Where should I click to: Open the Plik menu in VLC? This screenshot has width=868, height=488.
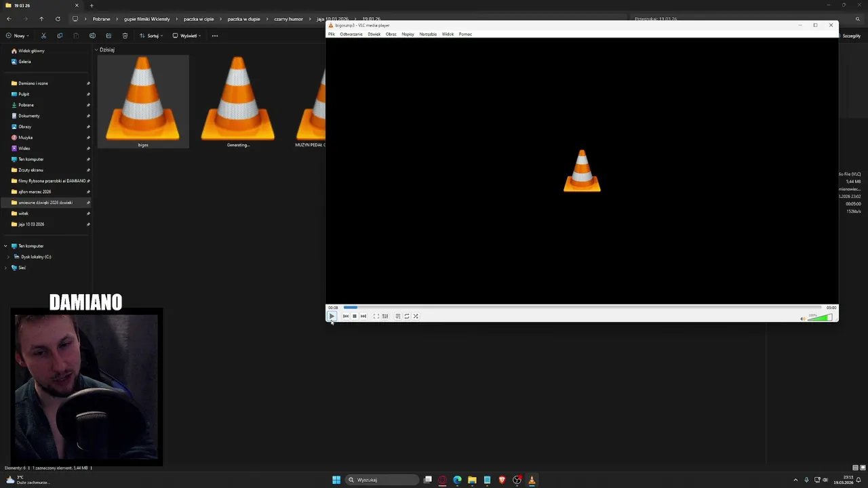click(x=332, y=34)
